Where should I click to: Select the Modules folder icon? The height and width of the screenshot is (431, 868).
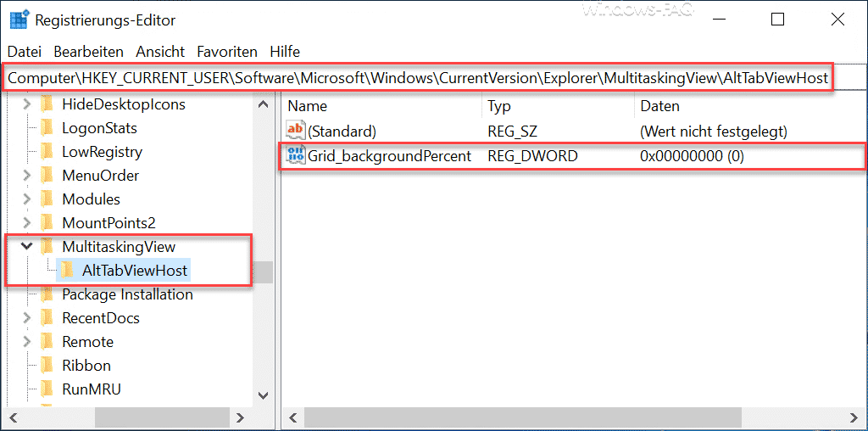47,199
